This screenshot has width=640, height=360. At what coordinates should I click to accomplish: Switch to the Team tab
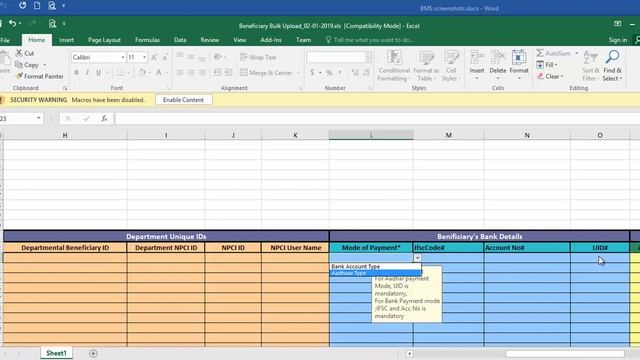[303, 40]
